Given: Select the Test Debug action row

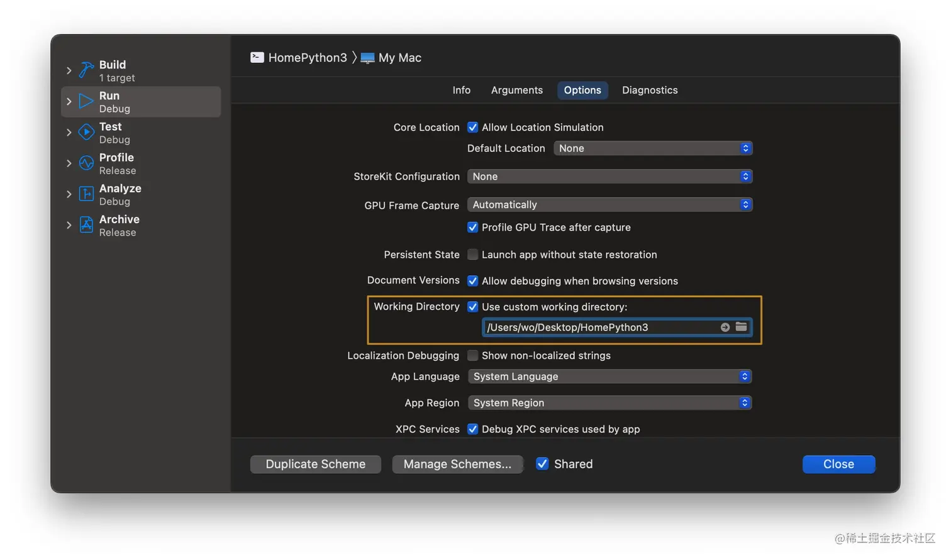Looking at the screenshot, I should click(141, 132).
